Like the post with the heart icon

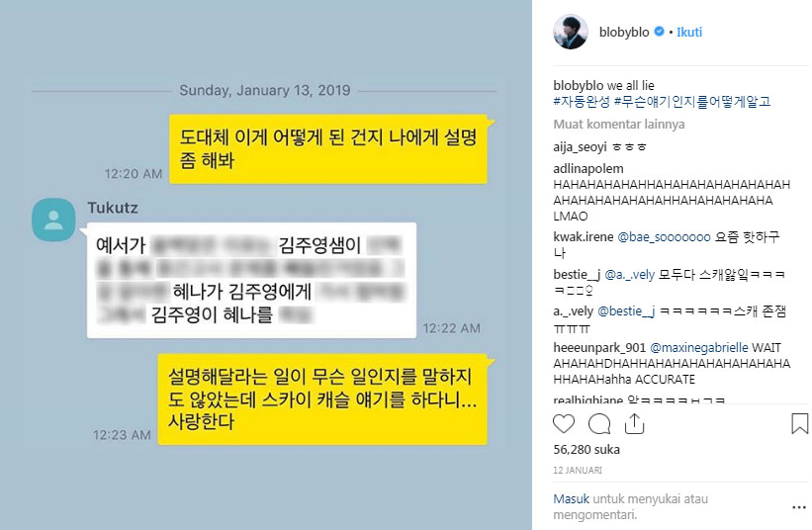(564, 424)
